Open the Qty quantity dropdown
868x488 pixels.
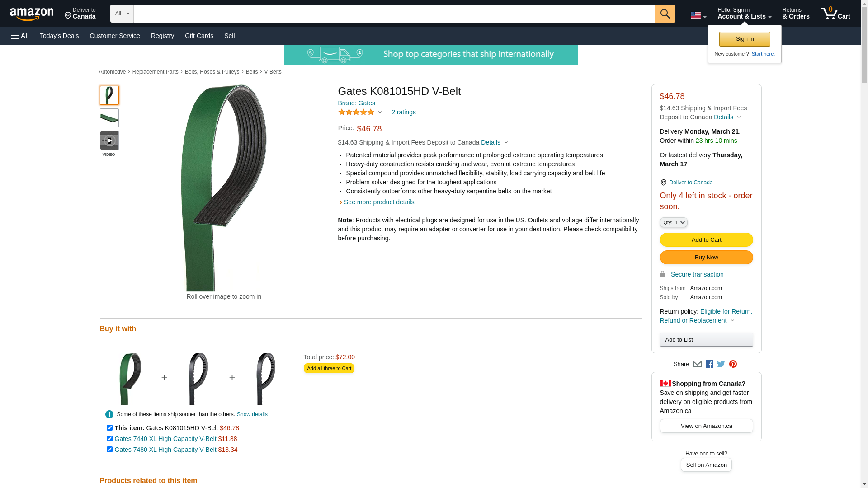coord(674,222)
